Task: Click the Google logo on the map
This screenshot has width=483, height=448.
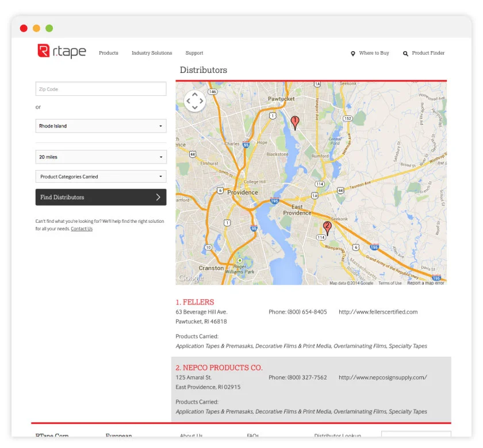Action: pos(191,278)
